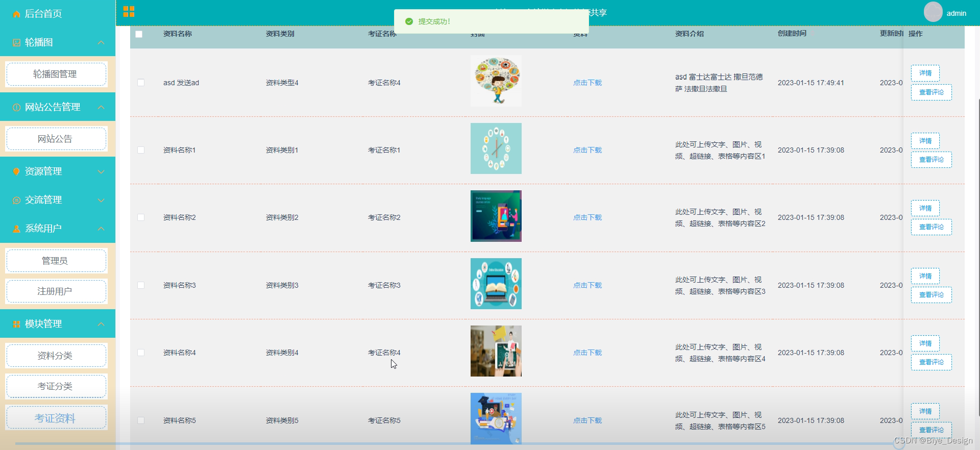Click the 资料类别 column header
This screenshot has width=980, height=450.
(280, 34)
